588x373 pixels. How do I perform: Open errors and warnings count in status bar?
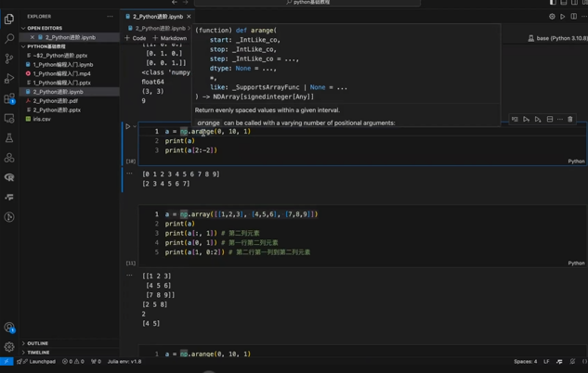coord(73,361)
